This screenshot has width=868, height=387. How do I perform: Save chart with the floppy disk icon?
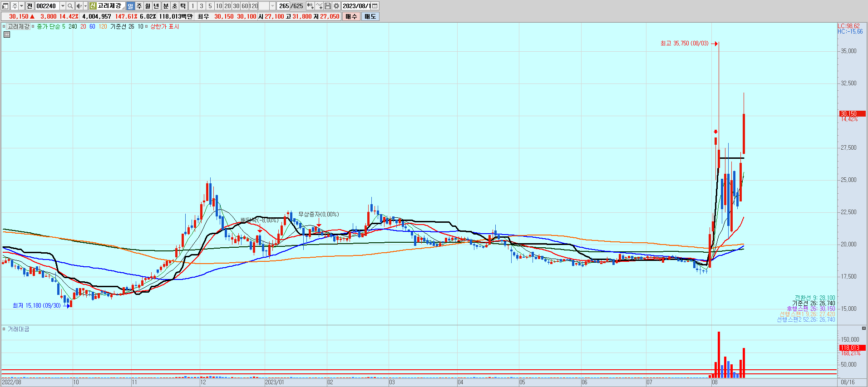[328, 6]
